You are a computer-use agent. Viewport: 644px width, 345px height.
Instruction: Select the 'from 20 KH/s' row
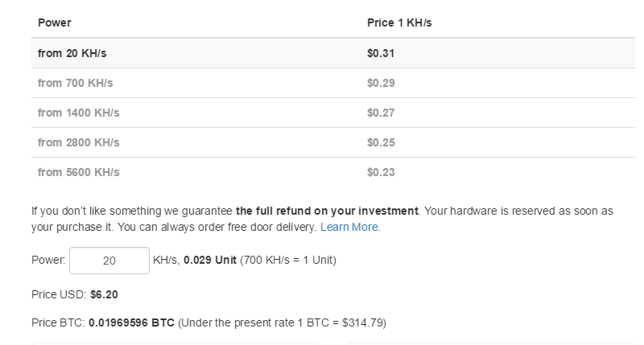[x=72, y=53]
